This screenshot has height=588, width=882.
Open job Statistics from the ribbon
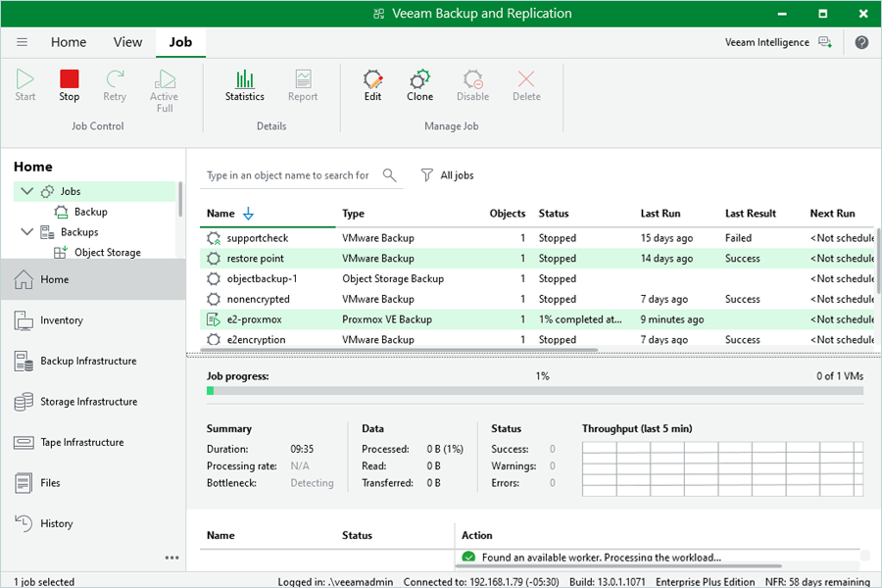click(x=245, y=84)
